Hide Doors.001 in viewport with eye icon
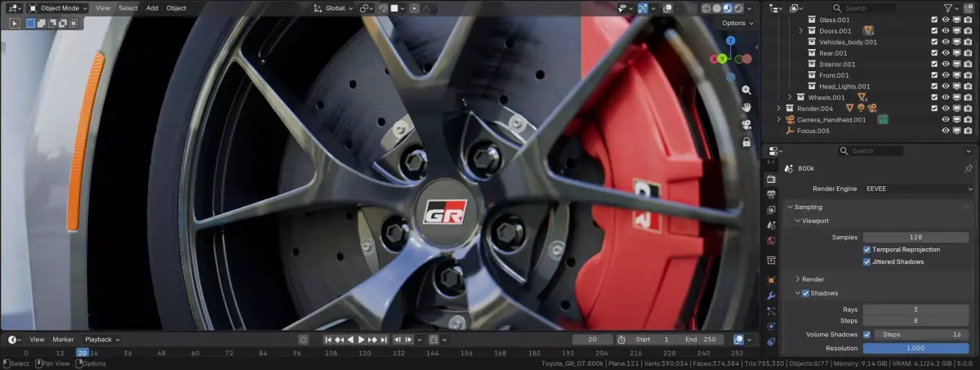This screenshot has height=370, width=980. [946, 30]
